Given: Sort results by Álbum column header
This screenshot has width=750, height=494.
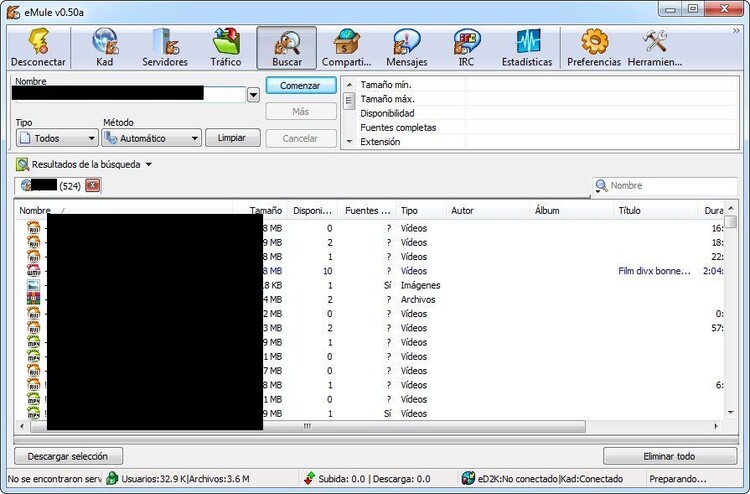Looking at the screenshot, I should point(571,210).
